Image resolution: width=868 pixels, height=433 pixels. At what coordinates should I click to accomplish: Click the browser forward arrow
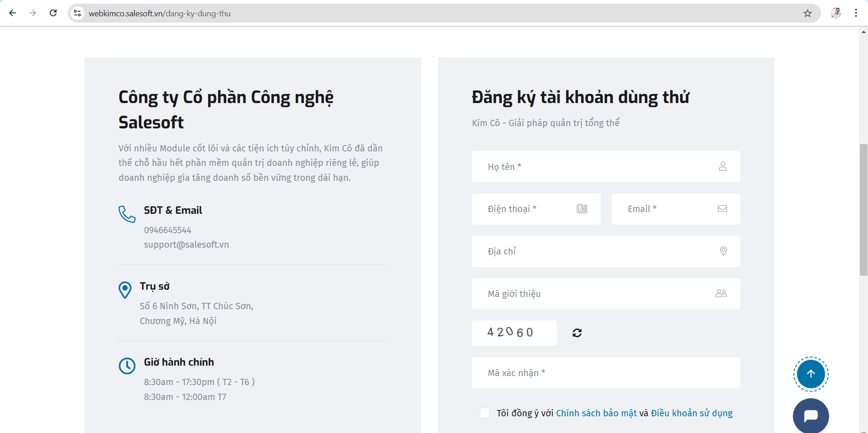point(33,13)
